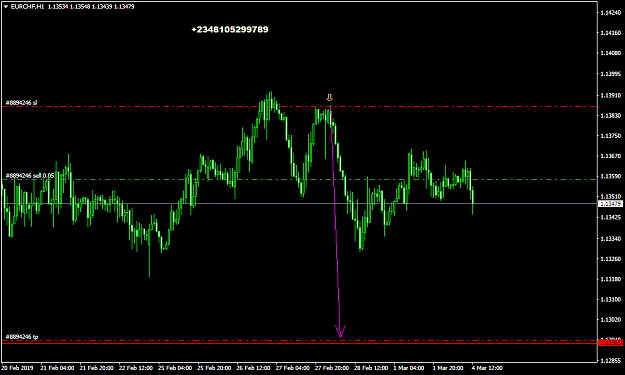Click the 1.12855 price axis value
The height and width of the screenshot is (375, 625).
click(x=611, y=361)
